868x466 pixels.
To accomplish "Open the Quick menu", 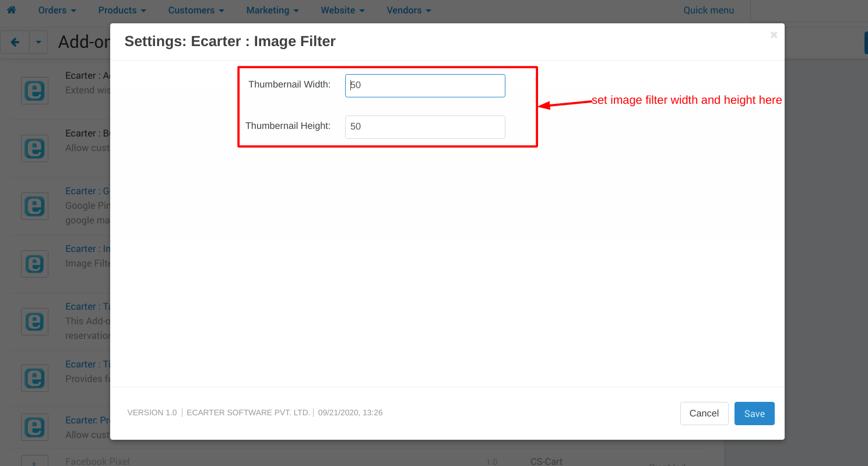I will 709,10.
